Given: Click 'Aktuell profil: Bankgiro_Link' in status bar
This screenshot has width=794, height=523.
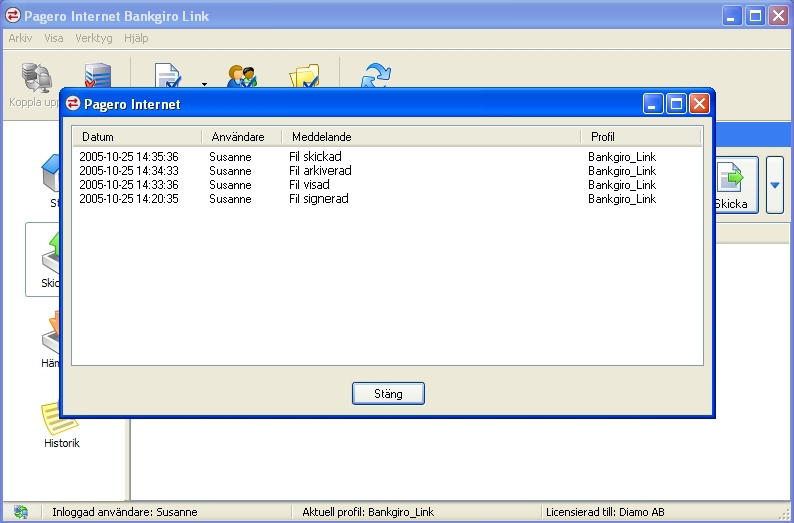Looking at the screenshot, I should (368, 512).
